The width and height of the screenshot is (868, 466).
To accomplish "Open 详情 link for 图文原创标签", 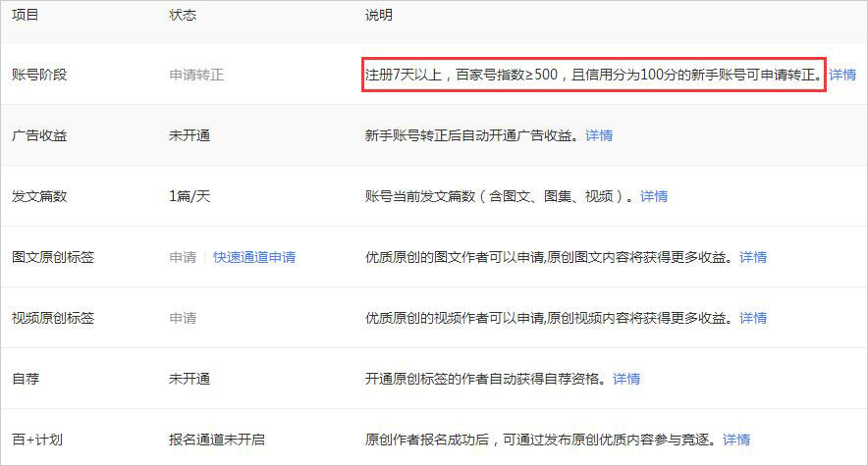I will coord(753,257).
